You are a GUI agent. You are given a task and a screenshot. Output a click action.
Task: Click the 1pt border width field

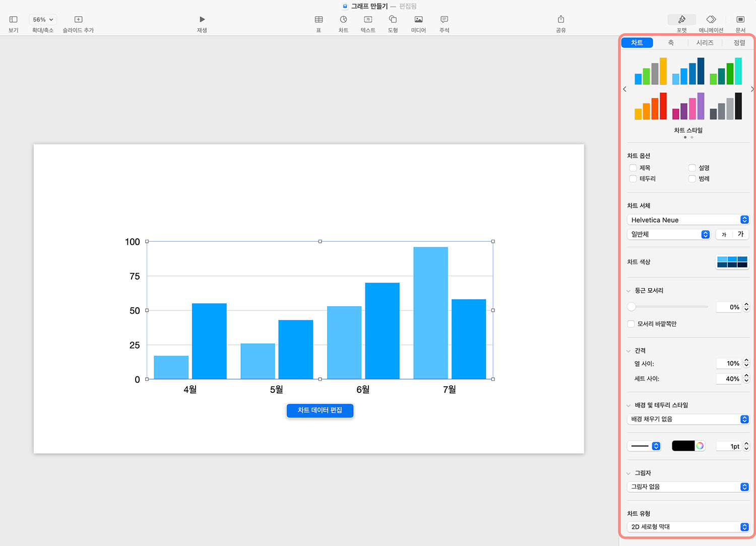(729, 446)
